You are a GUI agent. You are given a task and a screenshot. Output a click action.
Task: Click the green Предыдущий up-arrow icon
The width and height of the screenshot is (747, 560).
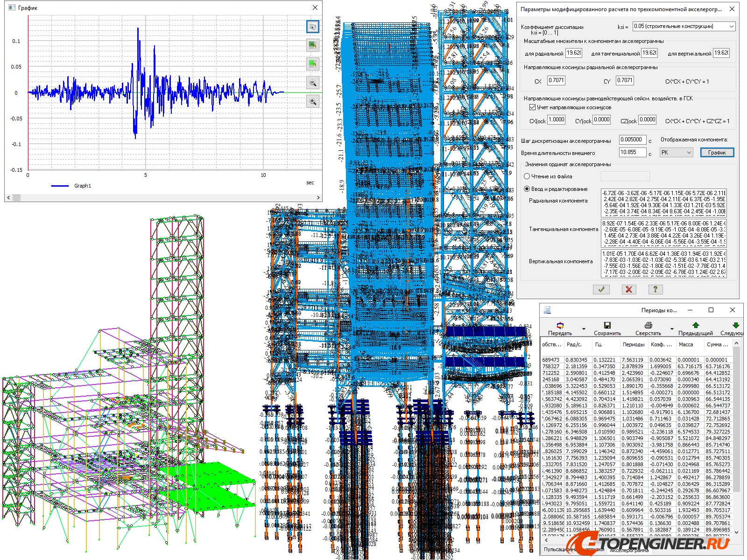click(696, 325)
